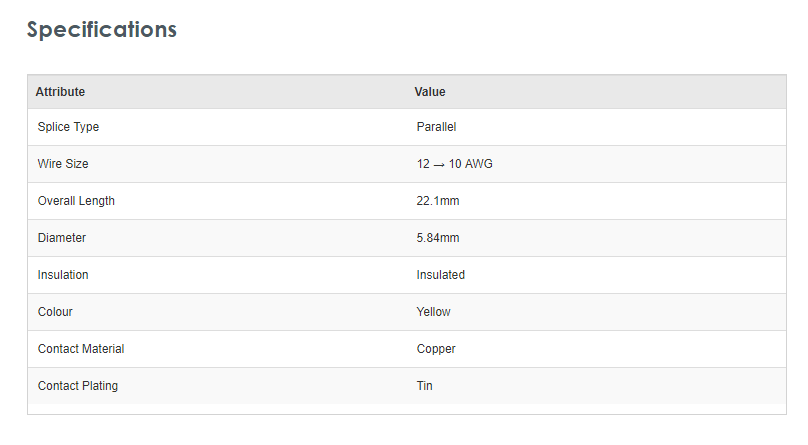Select the 12 → 10 AWG value
808x445 pixels.
(x=454, y=164)
